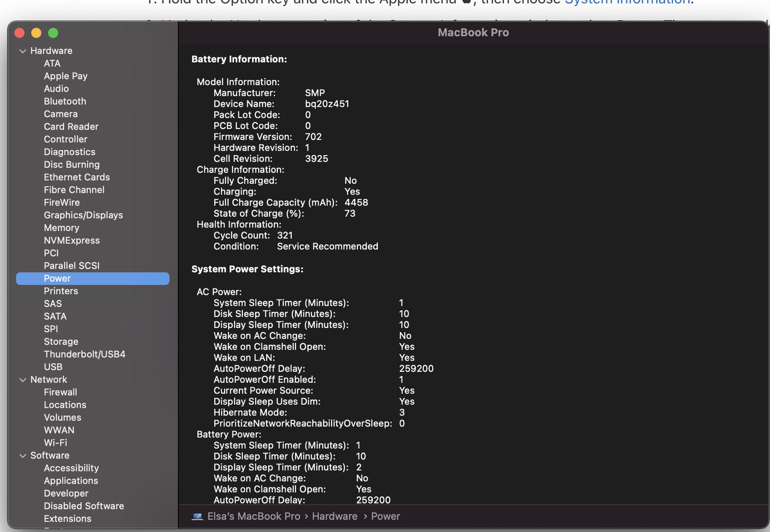This screenshot has height=532, width=770.
Task: Select Audio in the sidebar
Action: (56, 89)
